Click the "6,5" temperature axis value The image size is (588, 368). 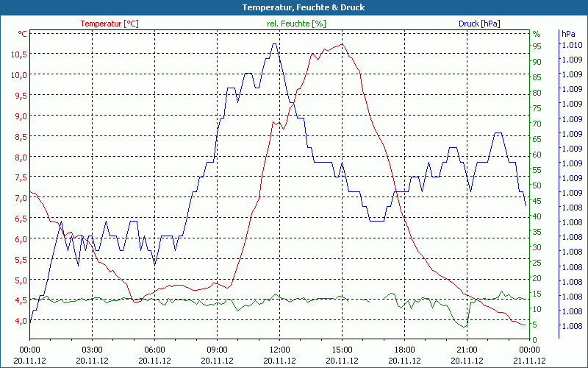click(21, 219)
